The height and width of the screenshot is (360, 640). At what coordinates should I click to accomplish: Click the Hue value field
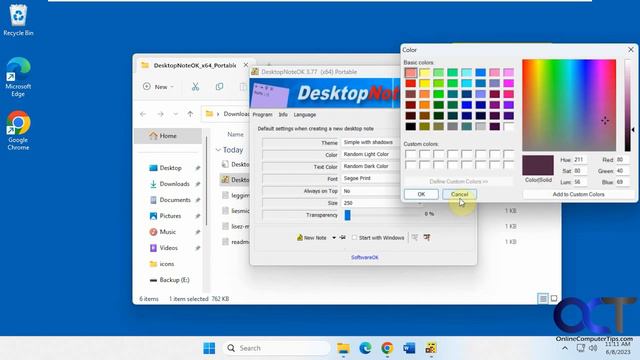pos(580,160)
